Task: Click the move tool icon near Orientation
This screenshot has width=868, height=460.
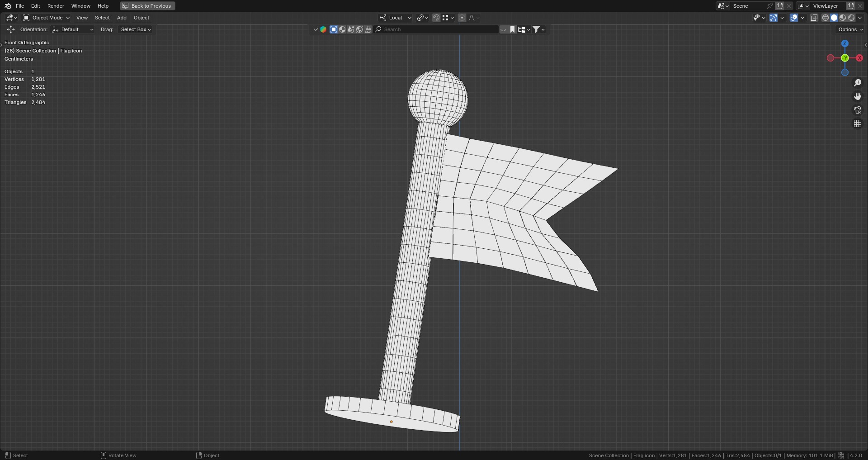Action: 11,29
